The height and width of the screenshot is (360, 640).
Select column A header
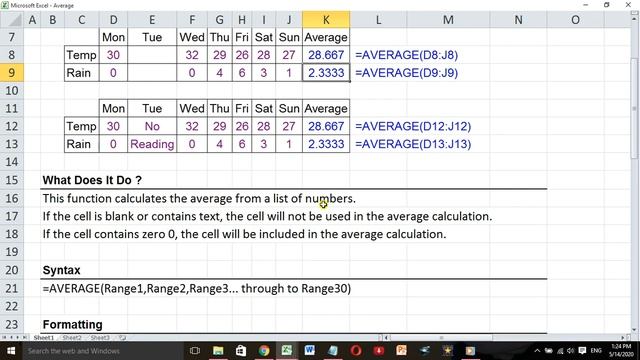tap(32, 20)
